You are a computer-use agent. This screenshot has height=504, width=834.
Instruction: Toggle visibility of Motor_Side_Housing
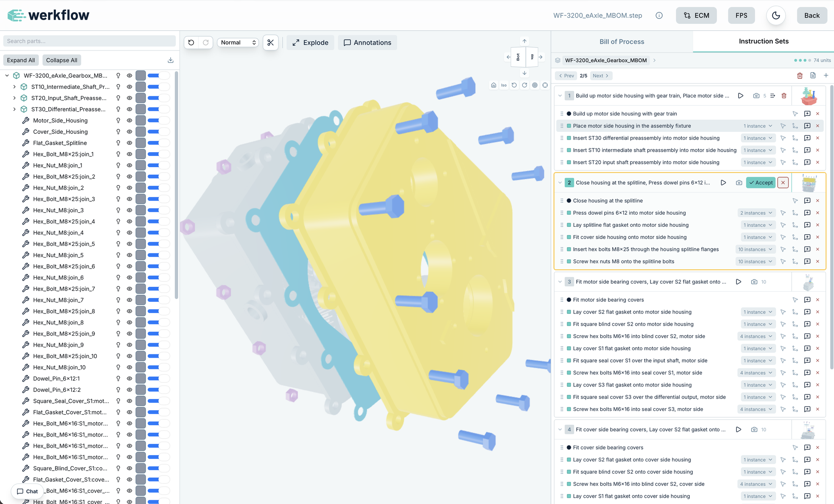point(129,120)
